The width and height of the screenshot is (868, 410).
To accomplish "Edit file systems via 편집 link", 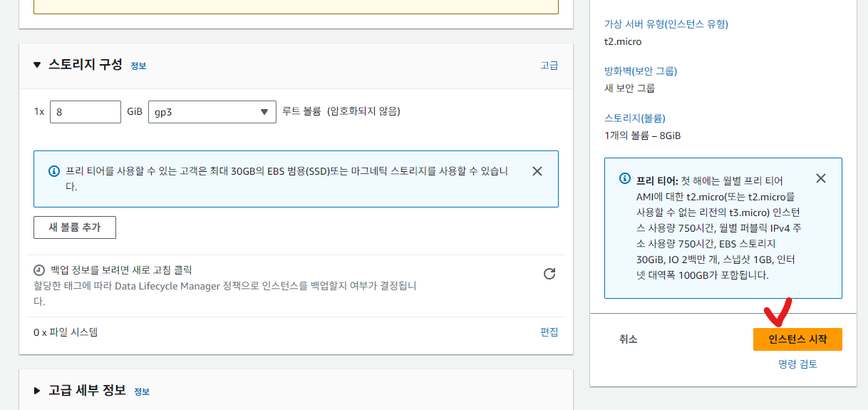I will click(x=549, y=332).
